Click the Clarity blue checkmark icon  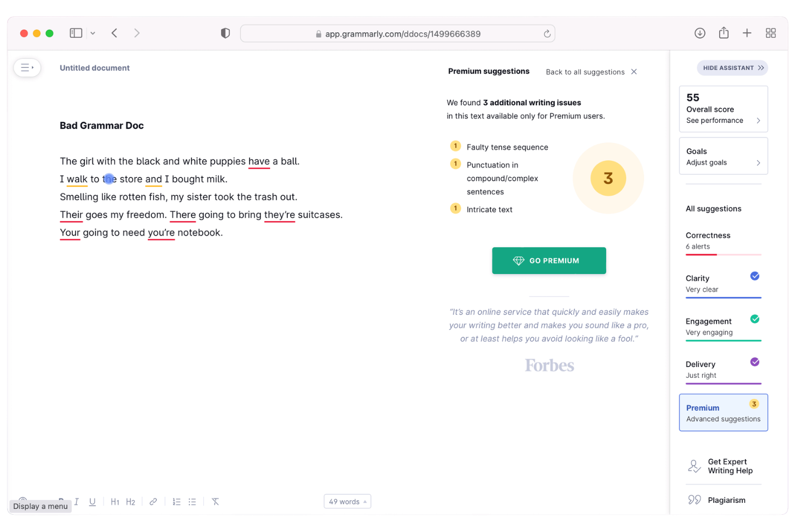[x=755, y=276]
